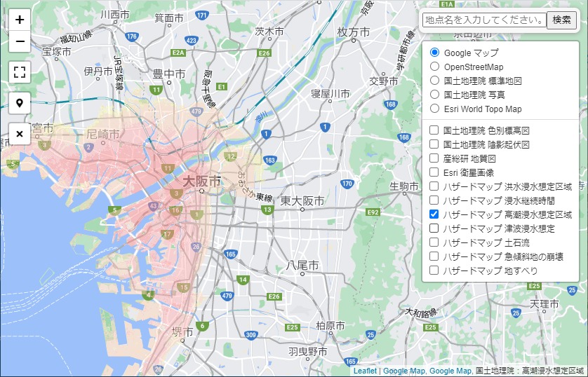Image resolution: width=588 pixels, height=377 pixels.
Task: Click the X control button on the left
Action: [20, 133]
